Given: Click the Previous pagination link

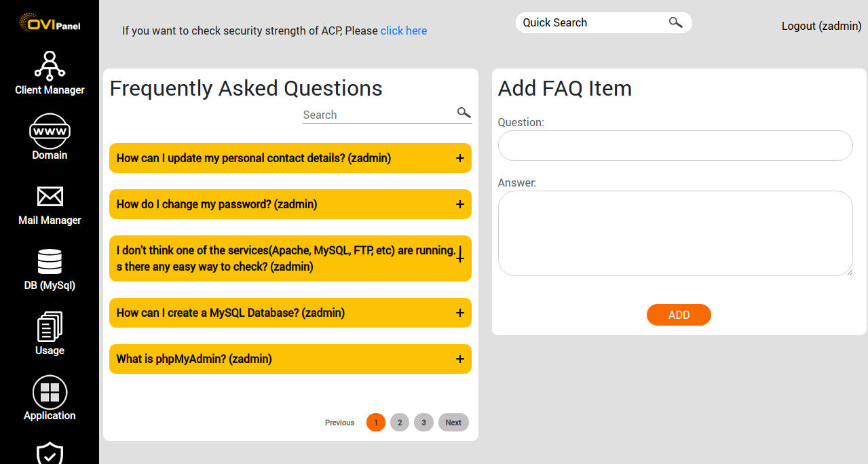Looking at the screenshot, I should point(339,423).
